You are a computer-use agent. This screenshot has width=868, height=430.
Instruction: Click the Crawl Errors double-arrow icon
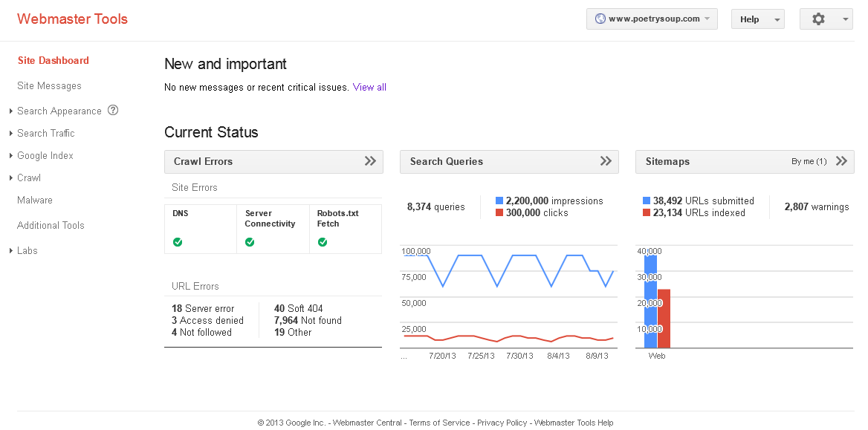[x=370, y=161]
